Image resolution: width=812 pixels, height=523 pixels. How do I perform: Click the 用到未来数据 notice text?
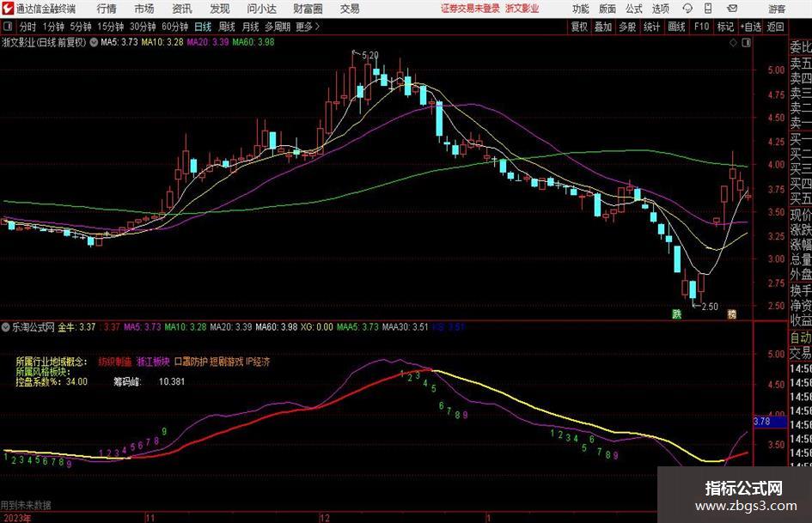pos(26,505)
